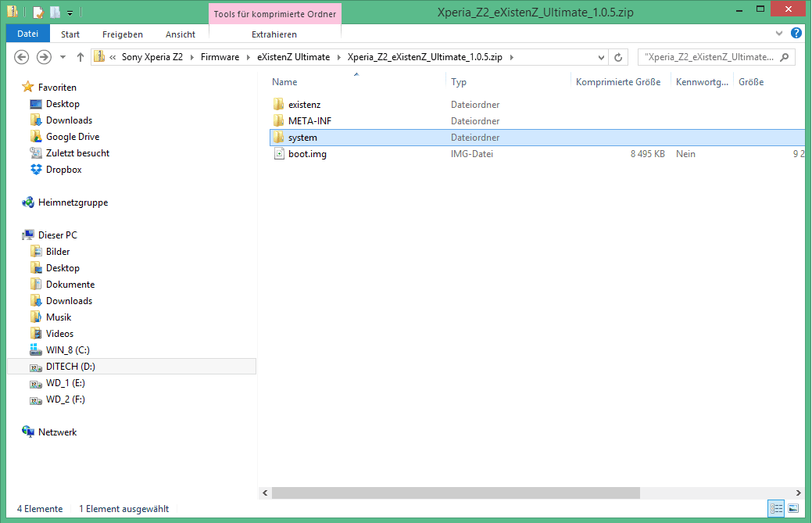This screenshot has width=812, height=523.
Task: Select the Extrahieren tab
Action: click(x=274, y=34)
